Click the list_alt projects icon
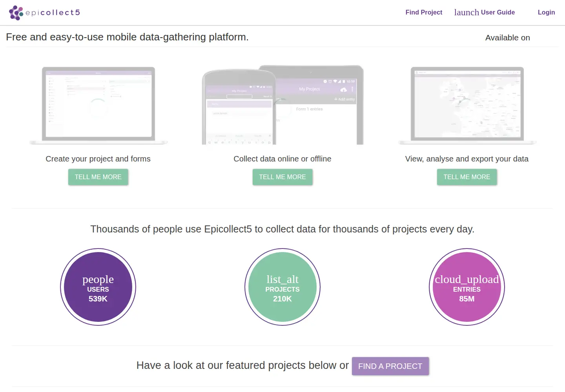Screen dimensions: 565x392 pos(282,279)
